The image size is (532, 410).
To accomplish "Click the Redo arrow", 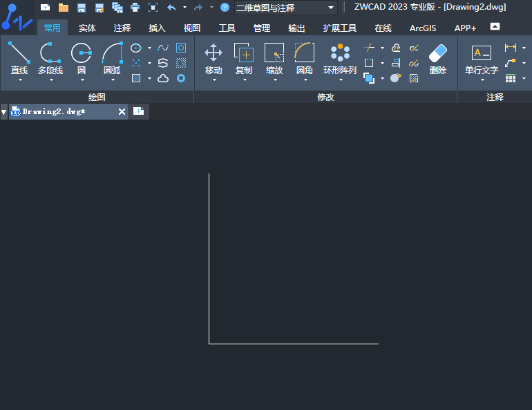I will (198, 7).
